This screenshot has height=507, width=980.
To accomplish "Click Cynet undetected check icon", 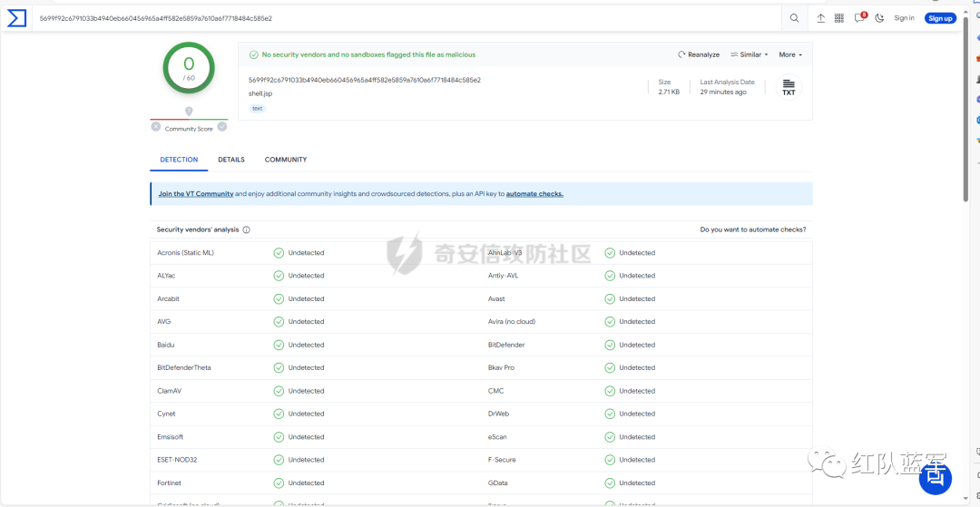I will pos(279,414).
